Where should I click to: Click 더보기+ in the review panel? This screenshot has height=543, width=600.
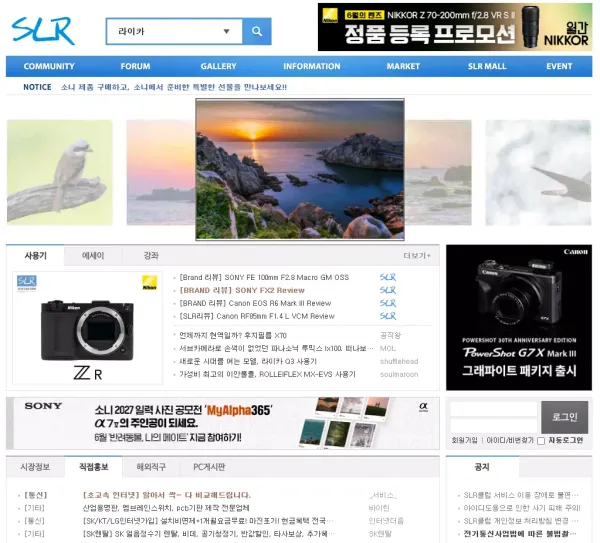coord(417,256)
